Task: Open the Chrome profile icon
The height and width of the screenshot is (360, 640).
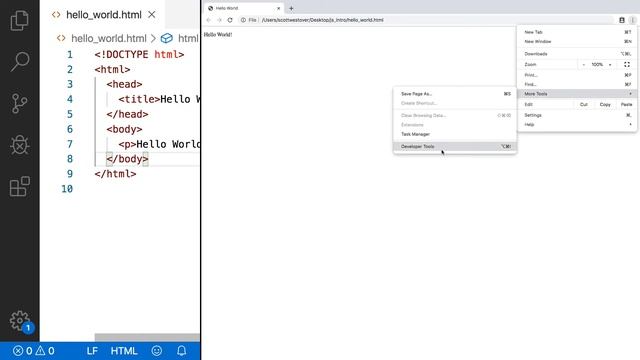Action: (622, 20)
